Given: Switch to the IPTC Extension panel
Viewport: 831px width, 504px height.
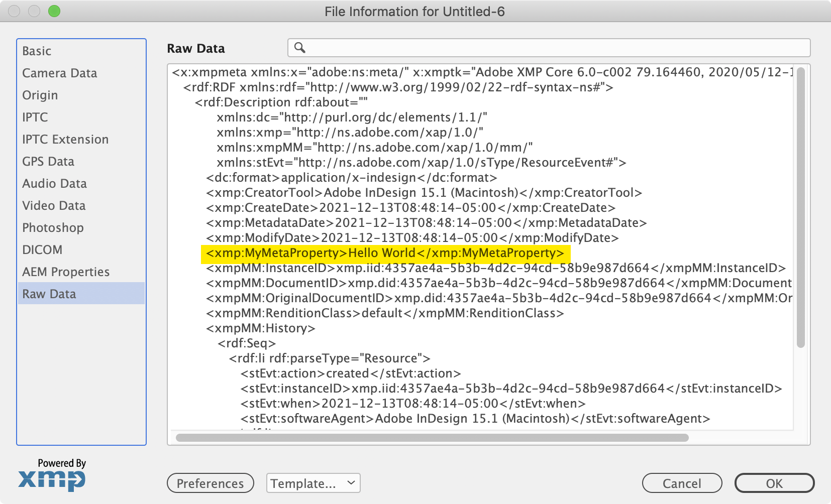Looking at the screenshot, I should point(65,139).
